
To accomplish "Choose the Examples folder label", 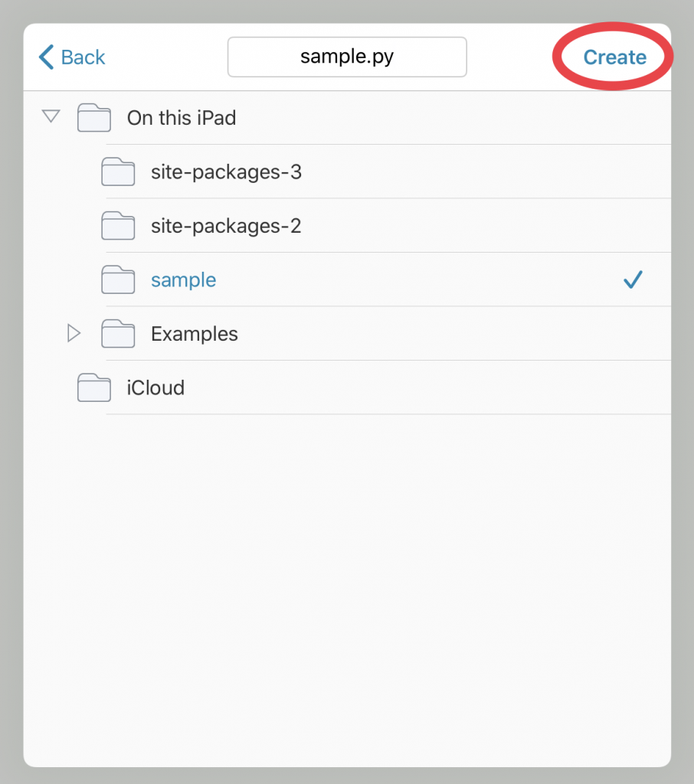I will [x=195, y=334].
